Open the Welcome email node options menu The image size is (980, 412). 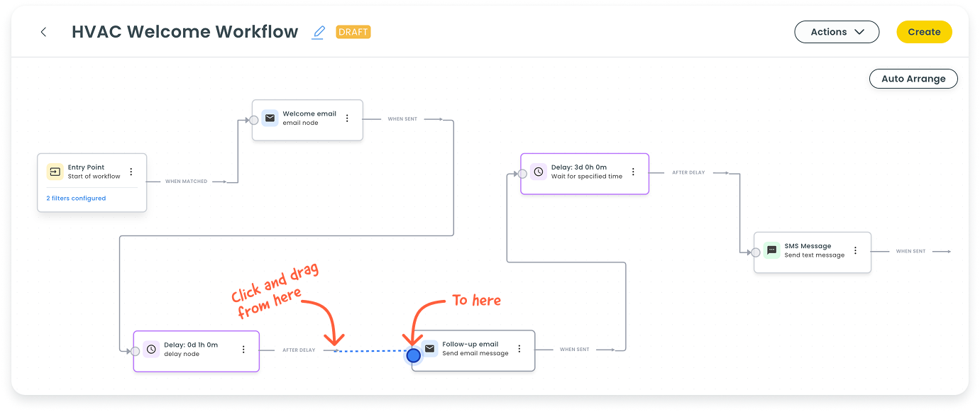click(x=347, y=118)
